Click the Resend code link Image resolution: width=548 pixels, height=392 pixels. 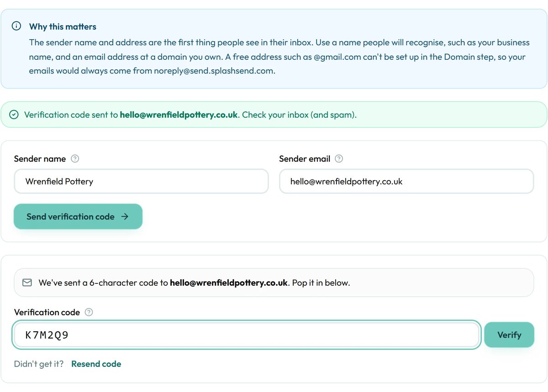[x=96, y=364]
